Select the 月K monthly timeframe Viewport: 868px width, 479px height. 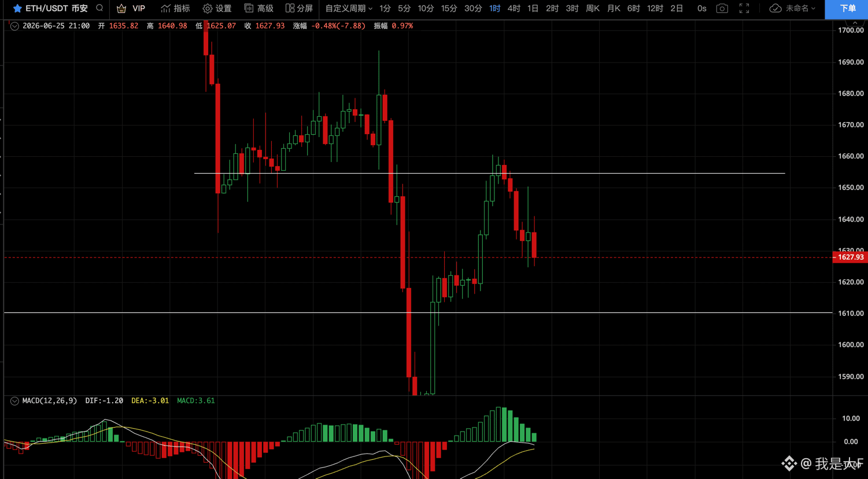point(614,9)
